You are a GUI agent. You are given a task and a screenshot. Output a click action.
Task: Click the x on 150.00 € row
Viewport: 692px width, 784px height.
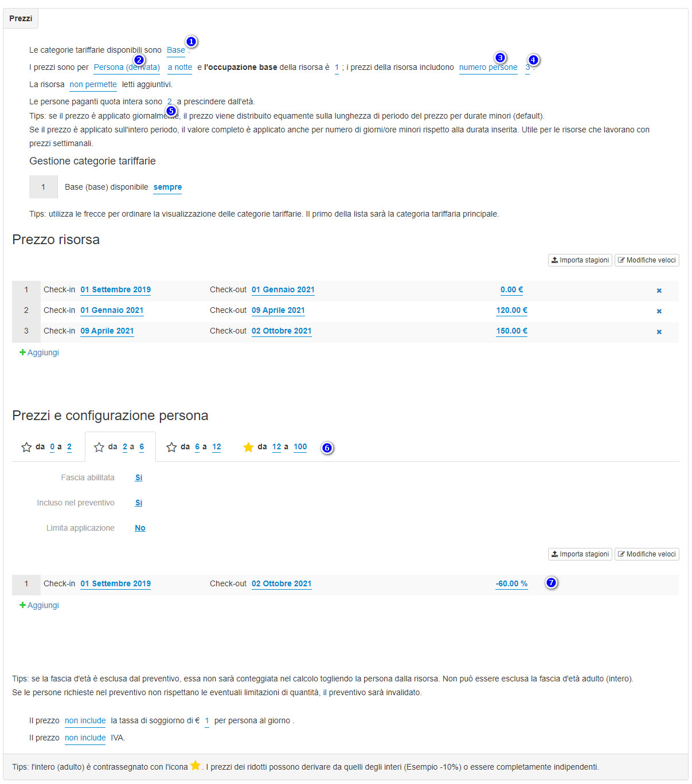pos(659,332)
